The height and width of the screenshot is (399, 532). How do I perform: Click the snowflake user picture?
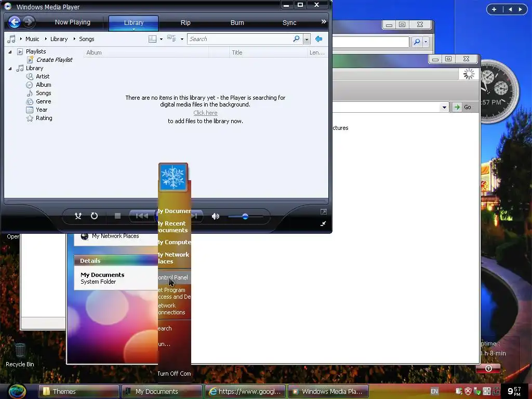pyautogui.click(x=173, y=177)
